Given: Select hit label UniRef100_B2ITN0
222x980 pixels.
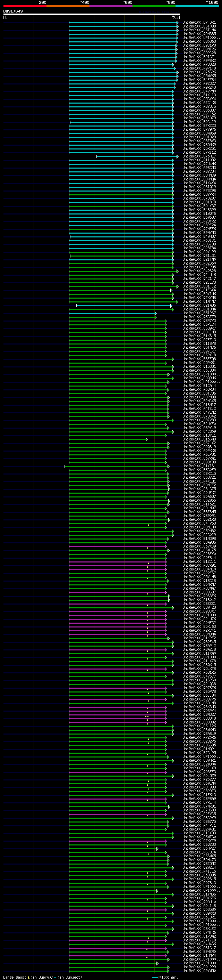Looking at the screenshot, I should pyautogui.click(x=199, y=259).
